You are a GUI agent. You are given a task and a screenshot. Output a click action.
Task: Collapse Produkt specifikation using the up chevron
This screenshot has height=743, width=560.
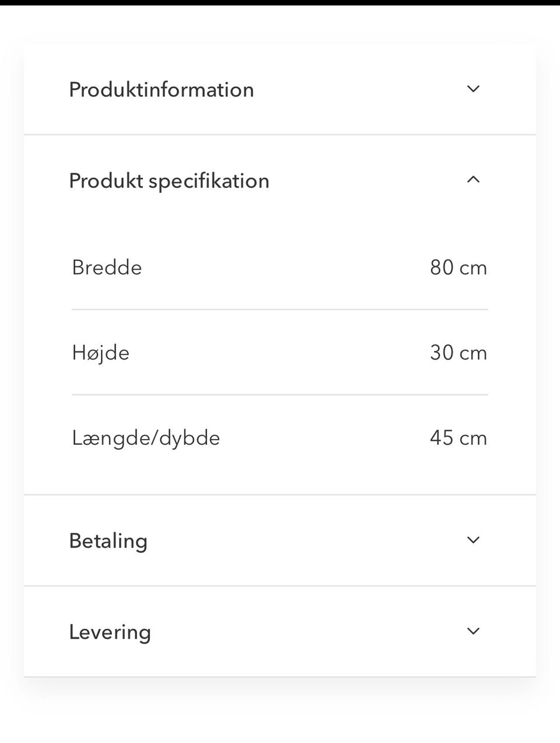point(473,180)
